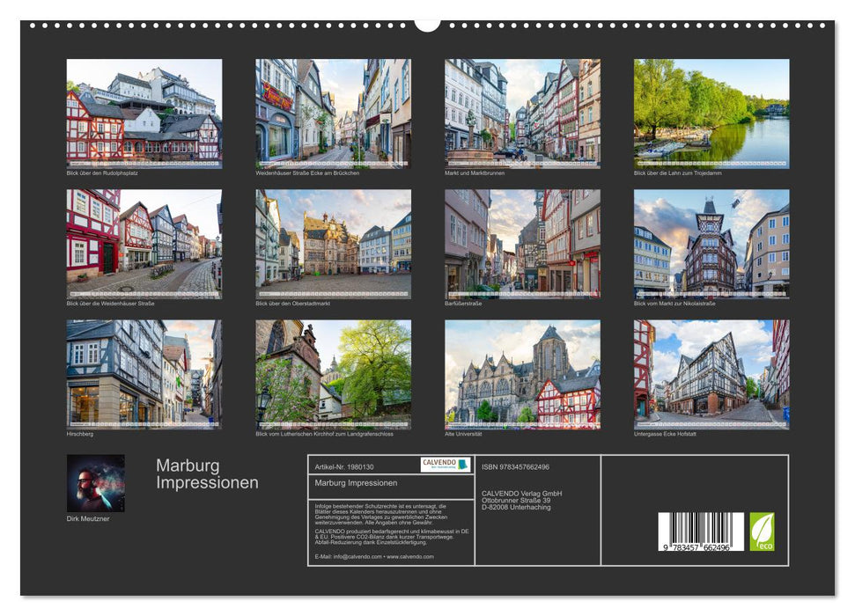This screenshot has height=616, width=855.
Task: Open the link www.calvendo.com
Action: point(410,556)
